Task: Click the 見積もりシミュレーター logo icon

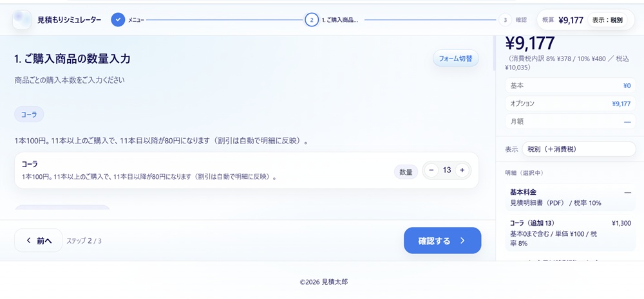Action: 22,20
